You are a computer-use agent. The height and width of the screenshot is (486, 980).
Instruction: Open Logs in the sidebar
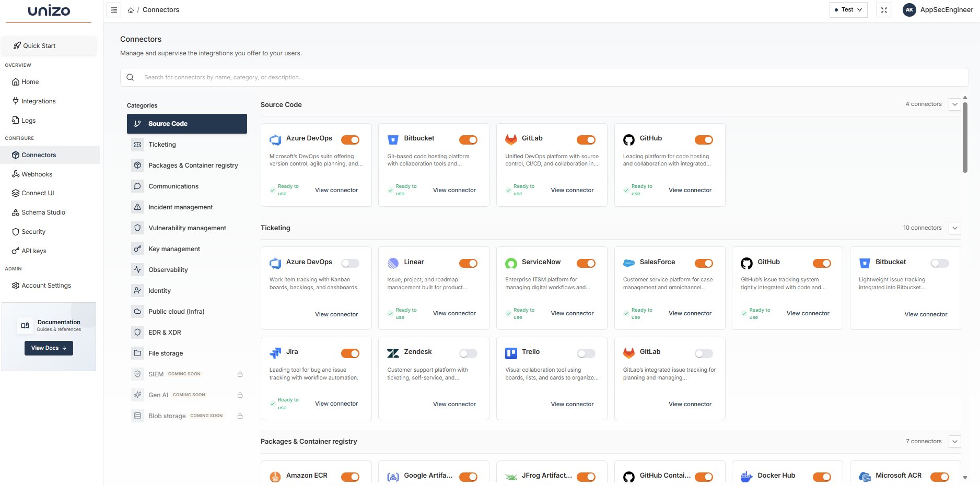(50, 121)
